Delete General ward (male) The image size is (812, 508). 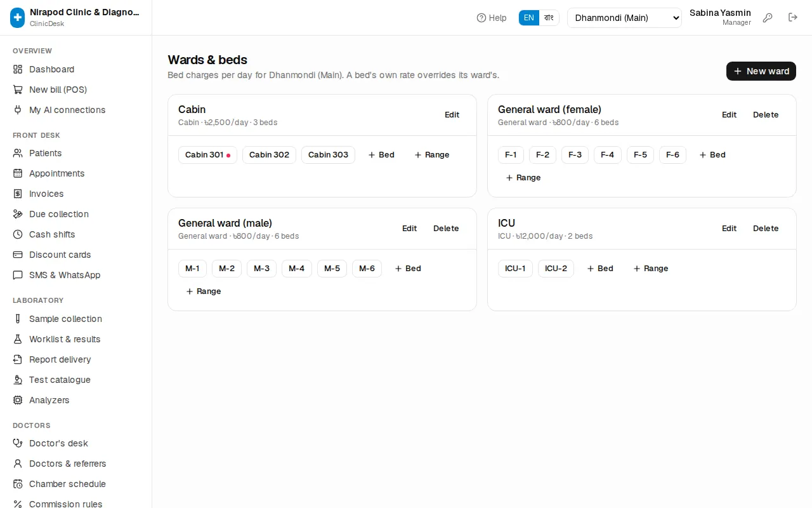(446, 229)
